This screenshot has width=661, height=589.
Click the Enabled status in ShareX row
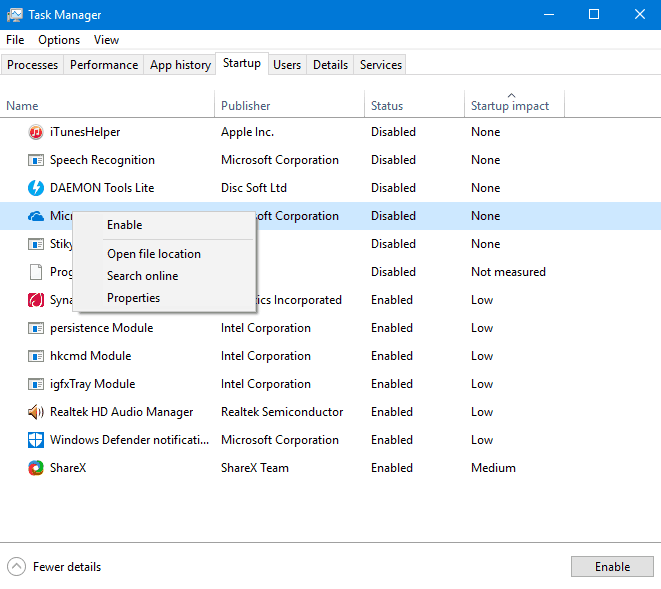[x=392, y=468]
